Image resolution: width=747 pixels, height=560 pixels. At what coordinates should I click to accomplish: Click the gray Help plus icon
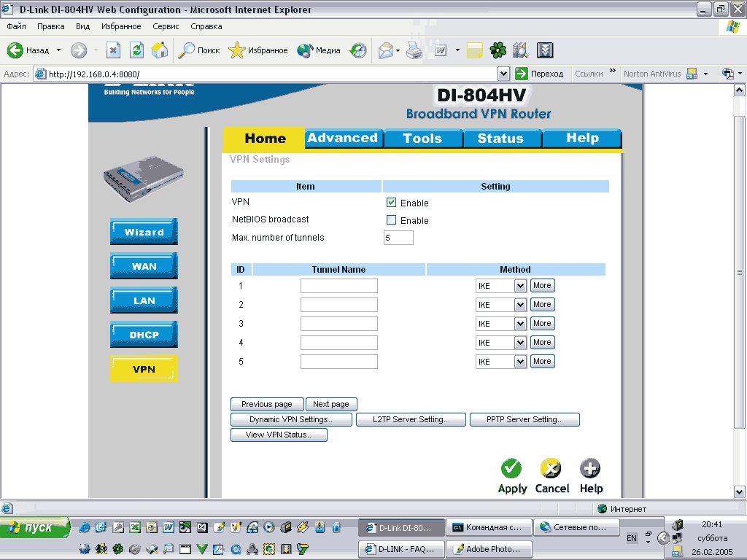click(x=589, y=469)
